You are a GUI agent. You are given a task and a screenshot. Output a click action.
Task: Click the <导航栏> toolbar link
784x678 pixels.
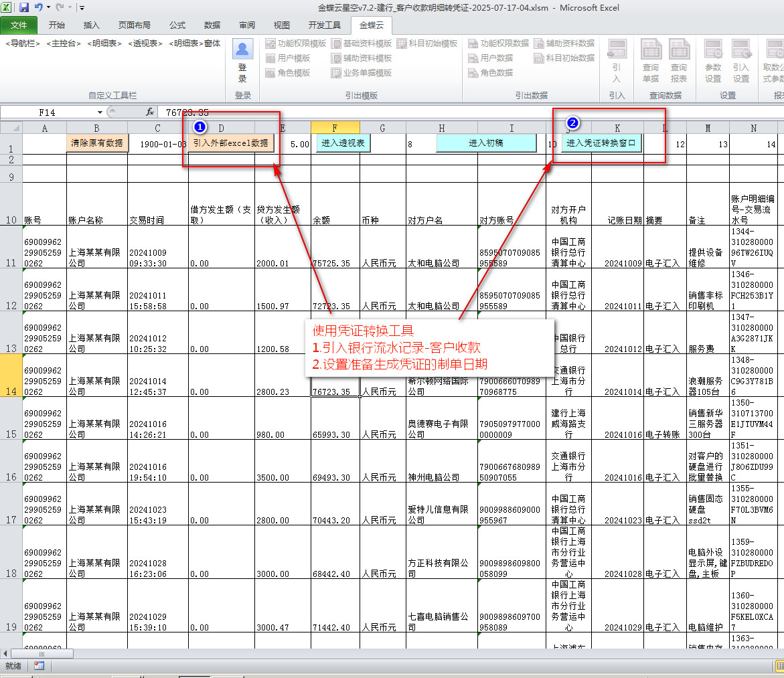click(x=23, y=44)
